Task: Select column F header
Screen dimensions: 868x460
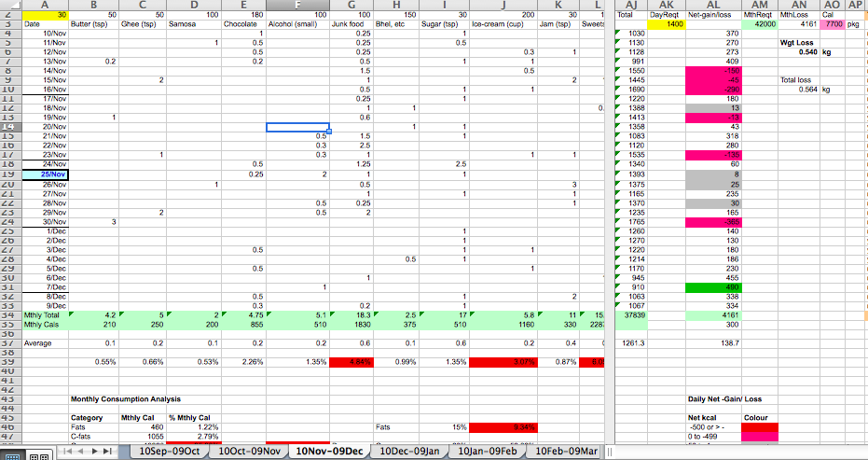Action: pyautogui.click(x=297, y=6)
